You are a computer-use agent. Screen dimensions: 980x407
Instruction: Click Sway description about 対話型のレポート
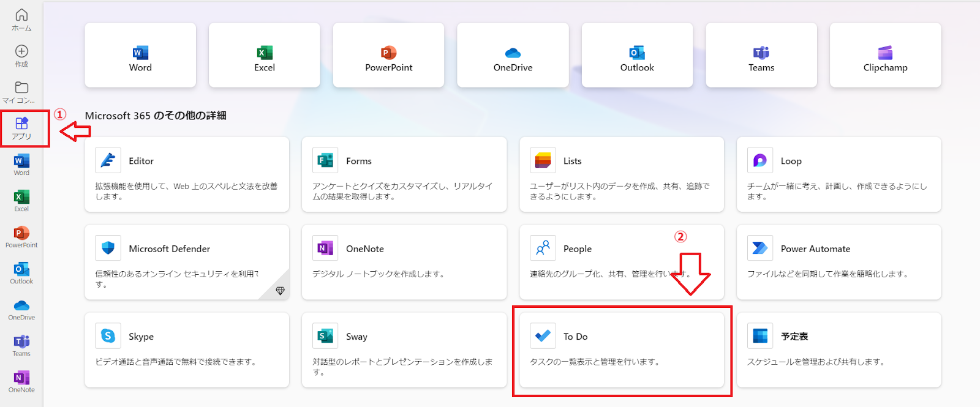[402, 367]
